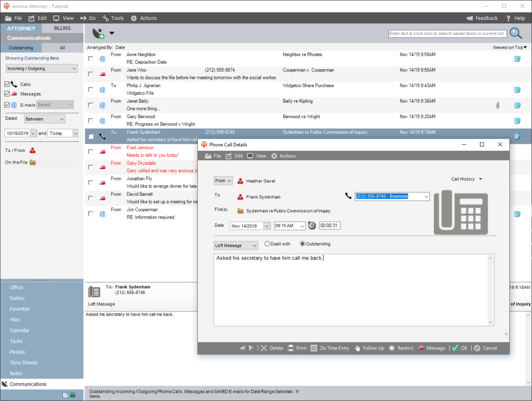Viewport: 532px width, 401px height.
Task: Toggle the E-mails checkbox
Action: [7, 105]
